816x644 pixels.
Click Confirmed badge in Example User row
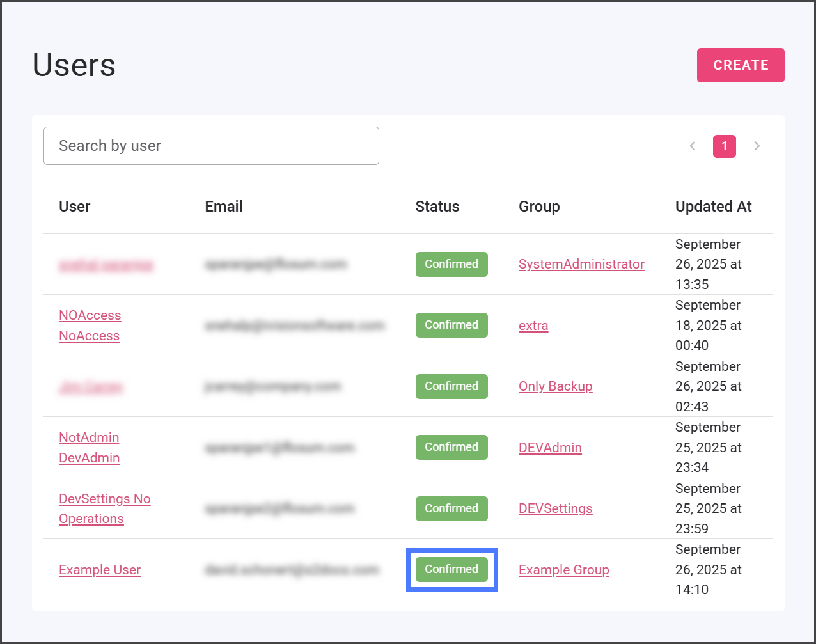coord(451,569)
